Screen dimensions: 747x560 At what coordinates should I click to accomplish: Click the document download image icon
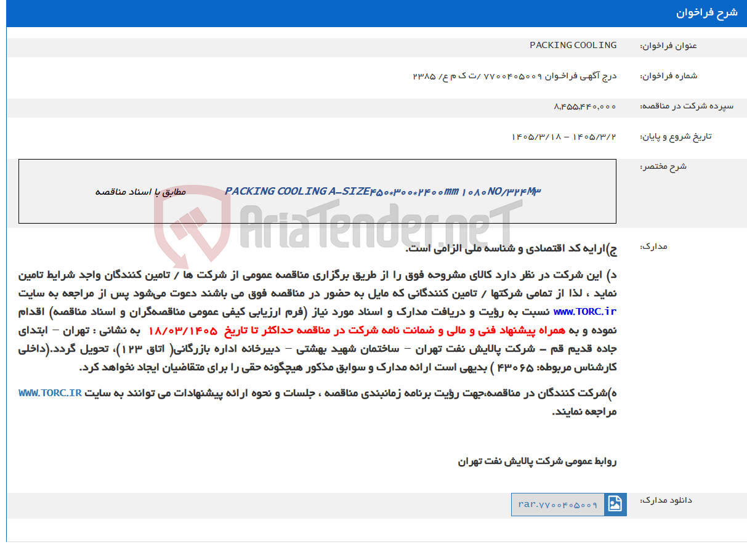[615, 505]
